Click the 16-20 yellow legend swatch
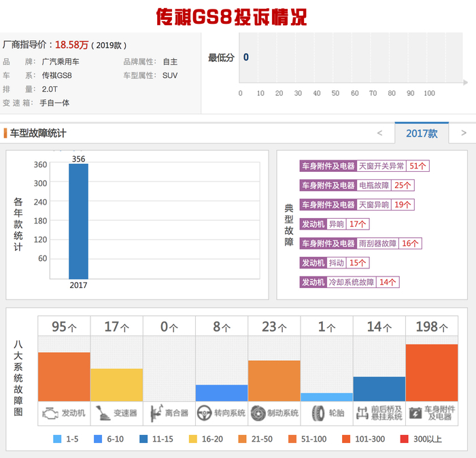 pyautogui.click(x=192, y=439)
